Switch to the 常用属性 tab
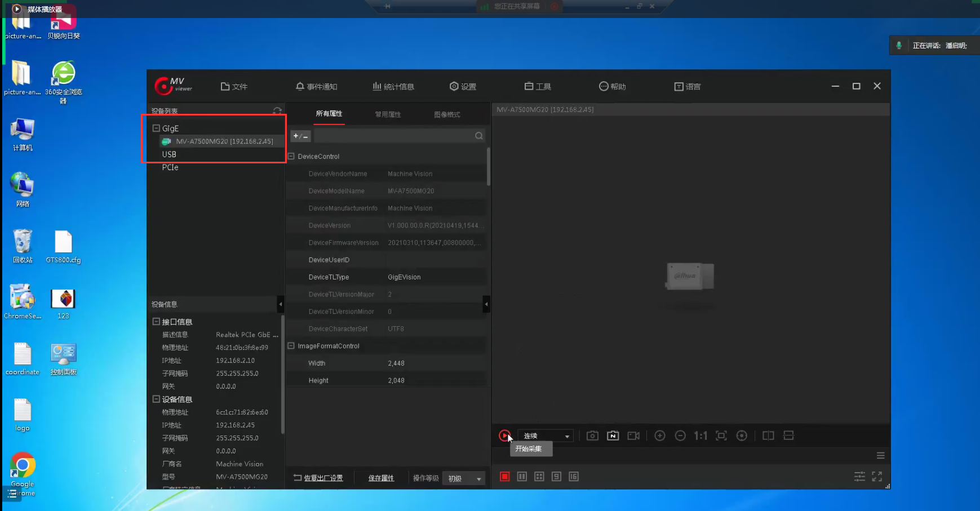Image resolution: width=980 pixels, height=511 pixels. tap(388, 114)
